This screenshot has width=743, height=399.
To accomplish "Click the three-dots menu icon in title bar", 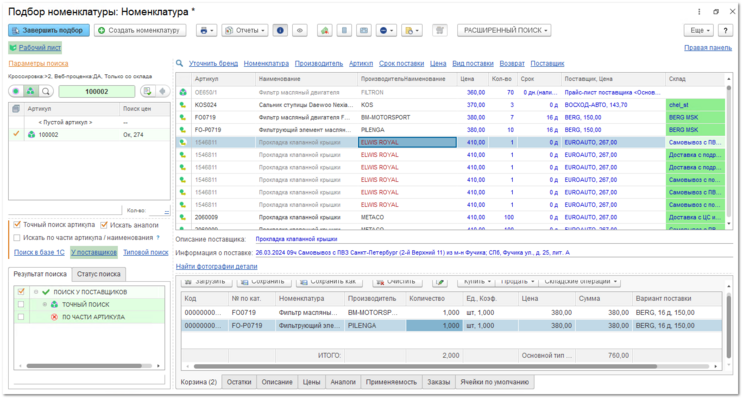I will [699, 12].
